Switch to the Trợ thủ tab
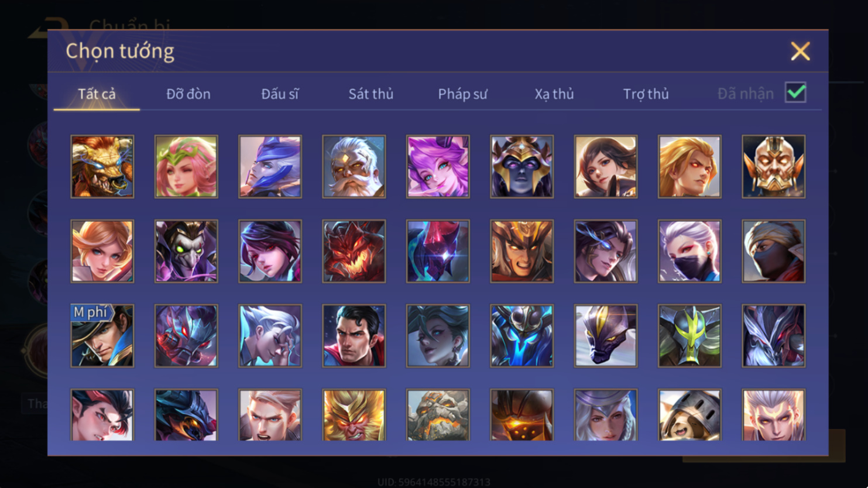Screen dimensions: 868x488 pyautogui.click(x=646, y=94)
